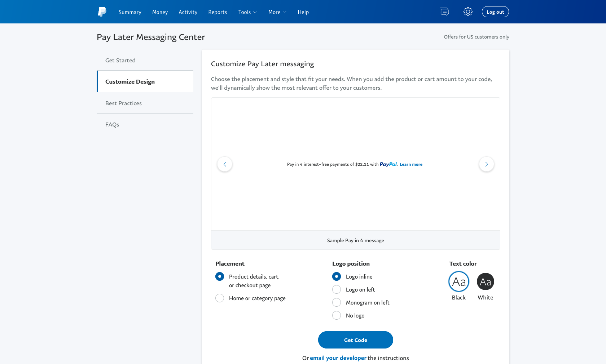The width and height of the screenshot is (606, 364).
Task: Open the Summary menu item
Action: [x=130, y=12]
